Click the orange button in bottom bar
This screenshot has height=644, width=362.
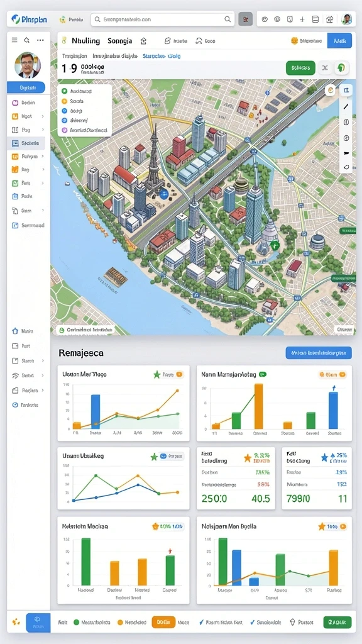pos(163,622)
